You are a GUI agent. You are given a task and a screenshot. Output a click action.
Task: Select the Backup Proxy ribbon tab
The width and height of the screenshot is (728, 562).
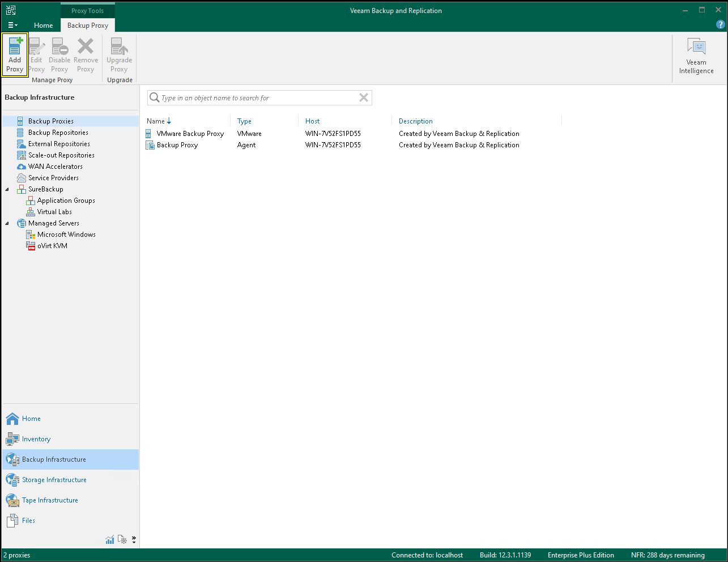88,25
